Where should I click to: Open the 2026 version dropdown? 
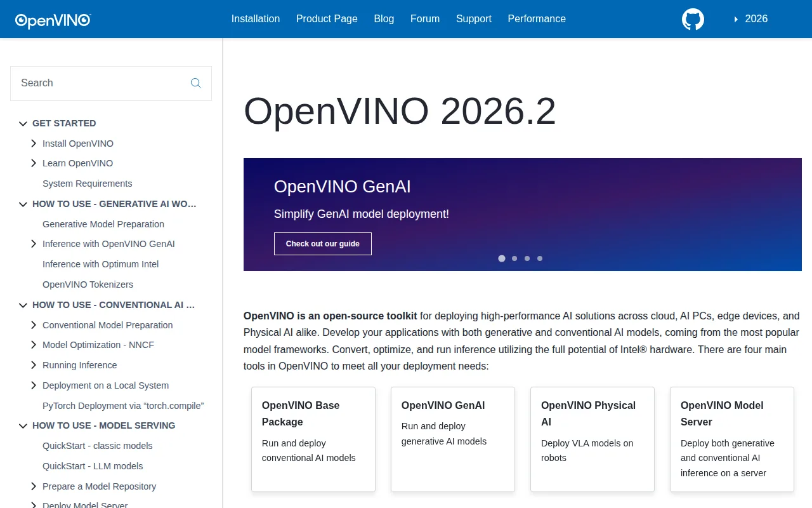tap(750, 19)
